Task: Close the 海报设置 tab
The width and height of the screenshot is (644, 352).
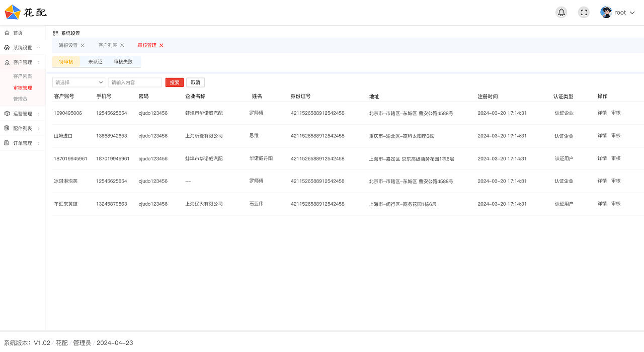Action: (83, 45)
